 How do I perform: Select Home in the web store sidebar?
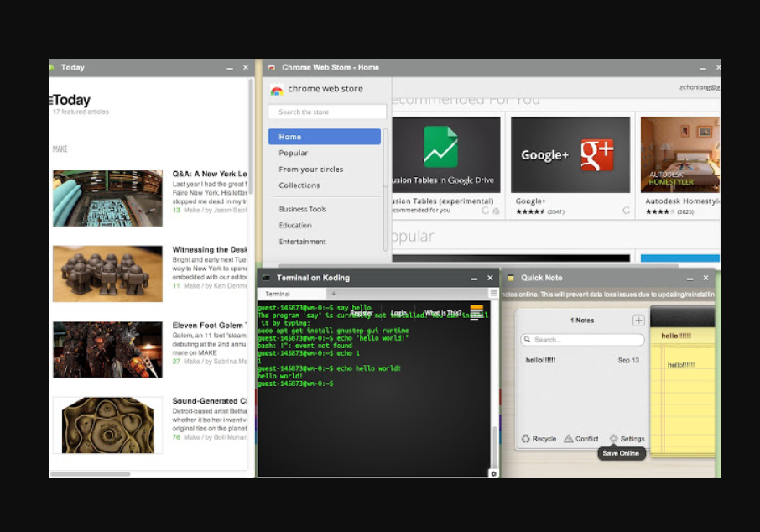(x=325, y=137)
